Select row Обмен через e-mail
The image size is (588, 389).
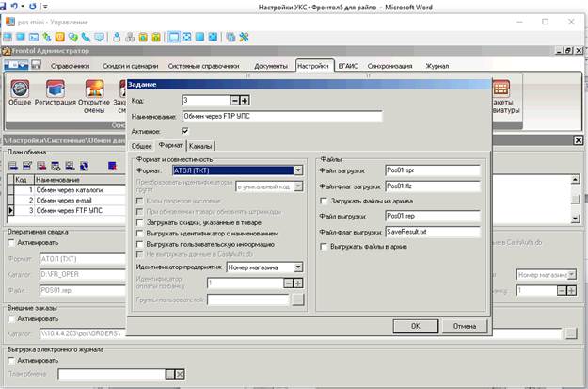pyautogui.click(x=70, y=200)
